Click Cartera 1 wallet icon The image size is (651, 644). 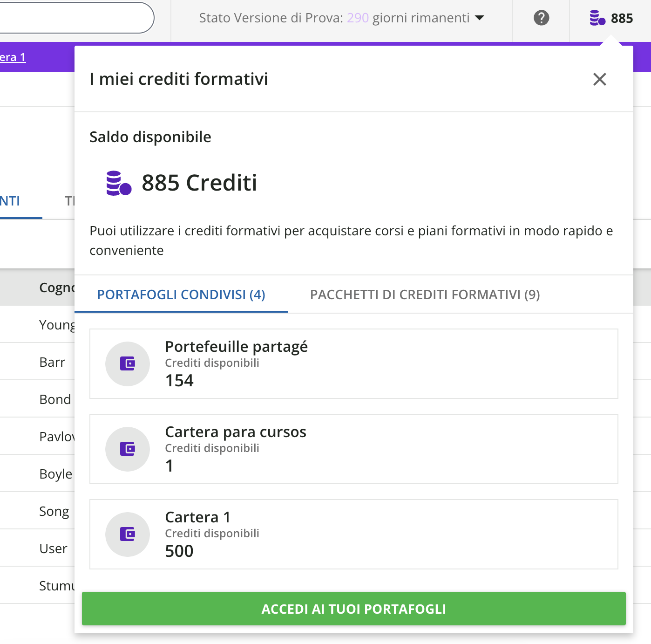[x=128, y=534]
